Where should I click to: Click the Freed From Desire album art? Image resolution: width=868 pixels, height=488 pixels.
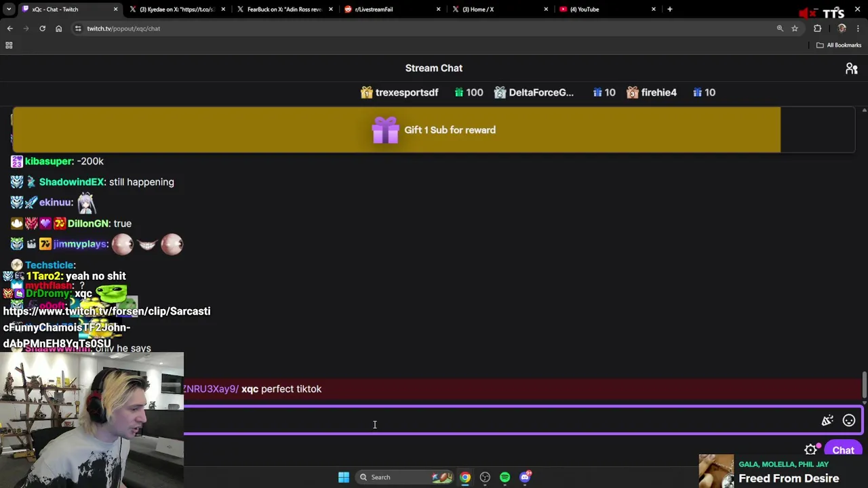[717, 471]
